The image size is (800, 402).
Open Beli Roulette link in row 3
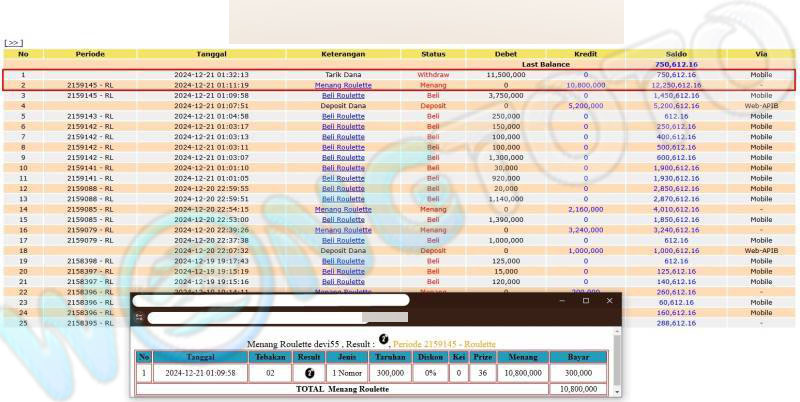tap(343, 95)
